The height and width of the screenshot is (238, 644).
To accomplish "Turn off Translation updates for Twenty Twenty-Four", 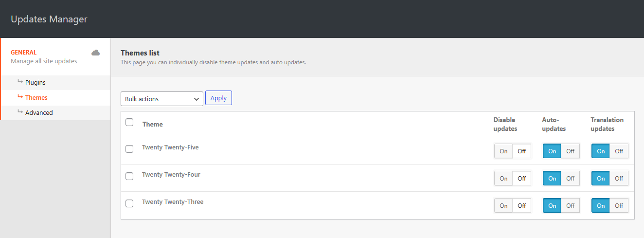I will (x=619, y=179).
